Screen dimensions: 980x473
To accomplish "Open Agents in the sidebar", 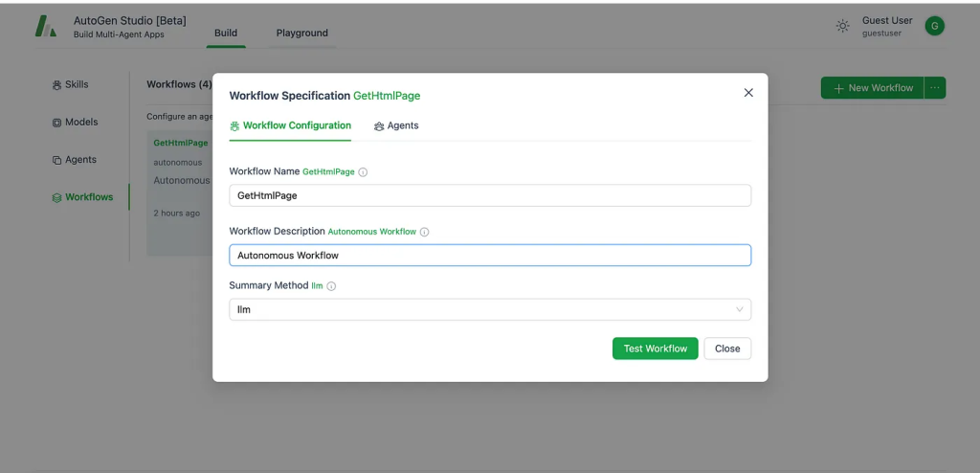I will click(75, 160).
